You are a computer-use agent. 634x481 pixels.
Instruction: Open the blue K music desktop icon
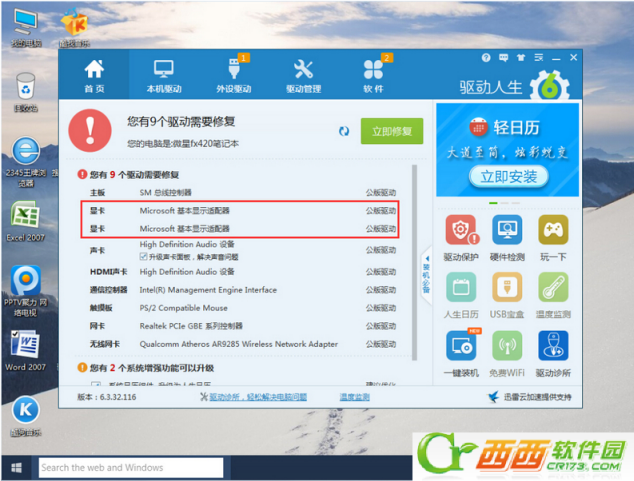tap(26, 416)
